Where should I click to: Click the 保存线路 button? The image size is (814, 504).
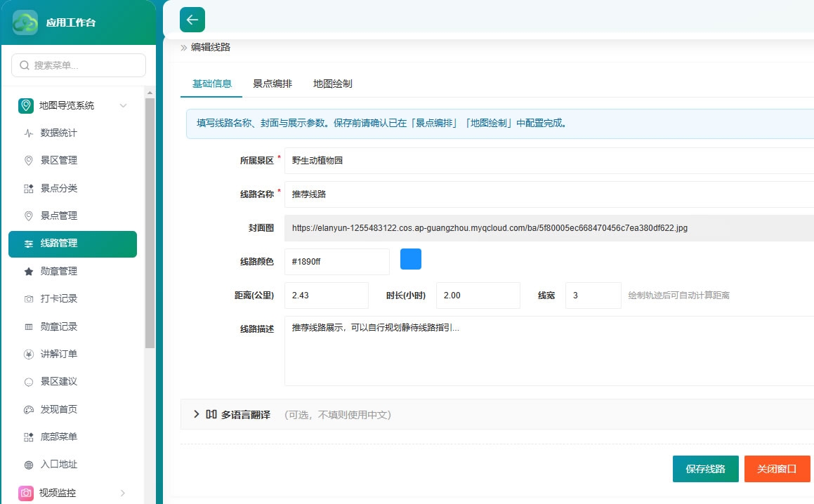[x=706, y=469]
